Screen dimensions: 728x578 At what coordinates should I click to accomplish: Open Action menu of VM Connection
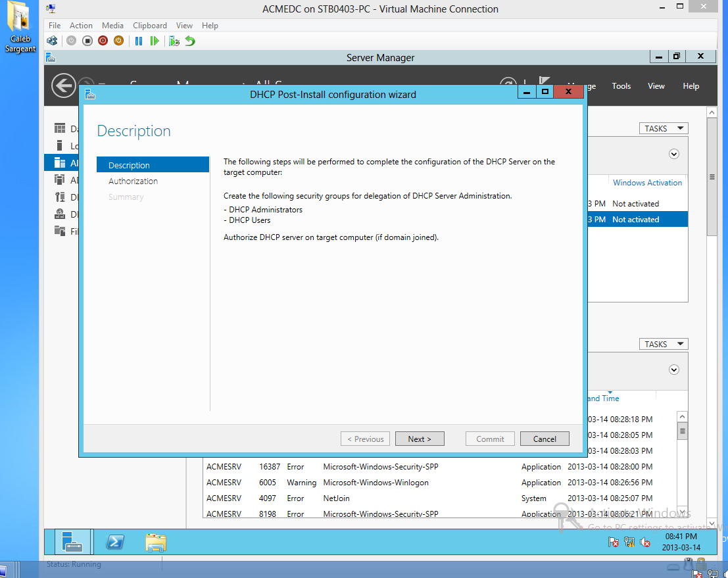pyautogui.click(x=82, y=26)
